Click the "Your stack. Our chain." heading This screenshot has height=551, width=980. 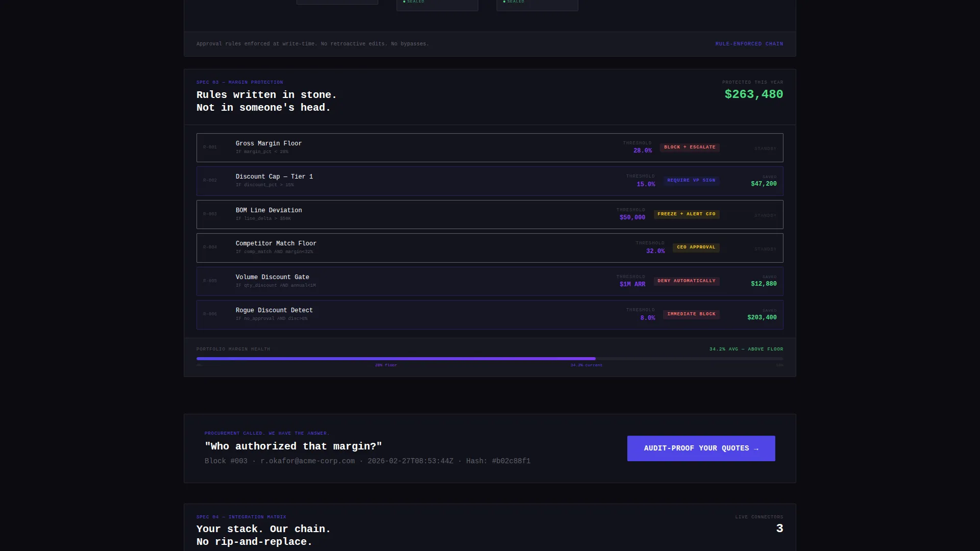(263, 535)
